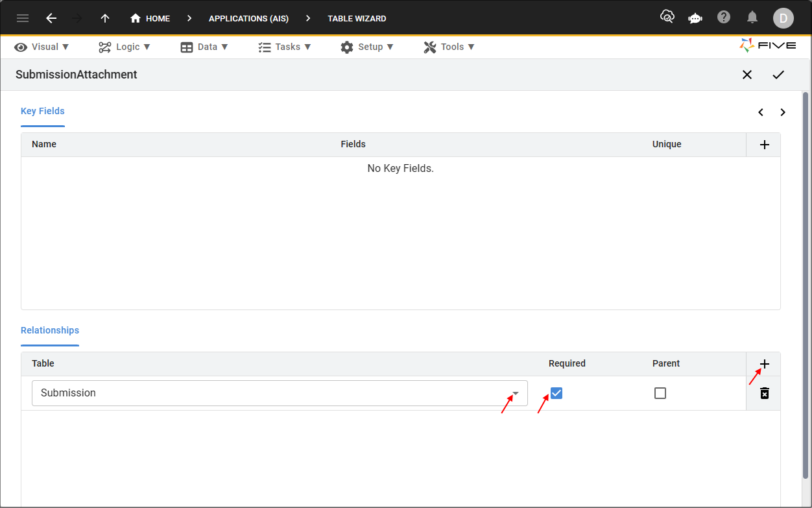
Task: Go to HOME breadcrumb link
Action: click(150, 18)
